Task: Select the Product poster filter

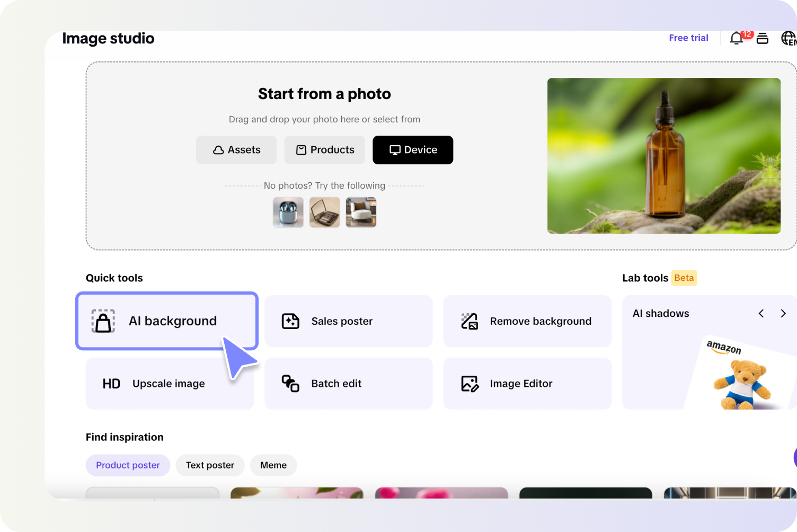Action: coord(128,465)
